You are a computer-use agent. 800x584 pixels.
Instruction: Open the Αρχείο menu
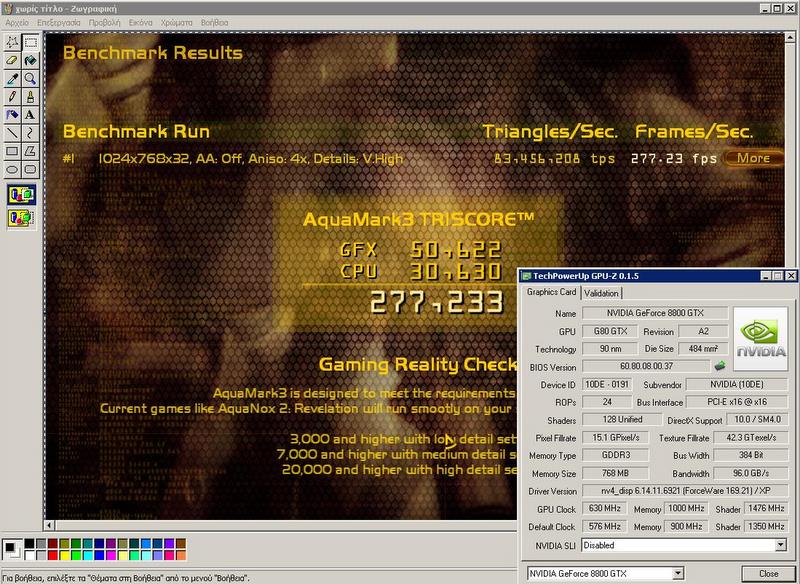point(17,22)
